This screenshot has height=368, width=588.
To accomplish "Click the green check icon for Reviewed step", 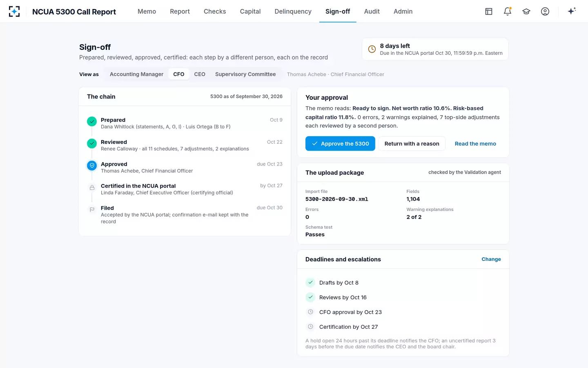I will coord(92,144).
